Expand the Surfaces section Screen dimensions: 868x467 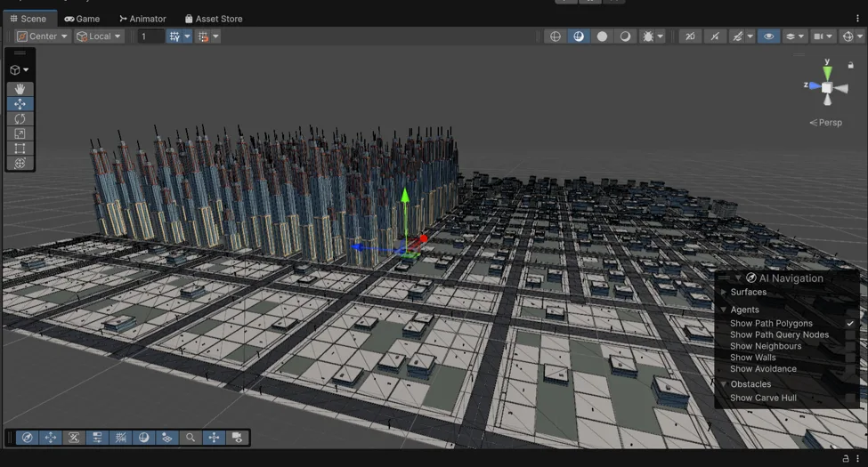coord(724,292)
